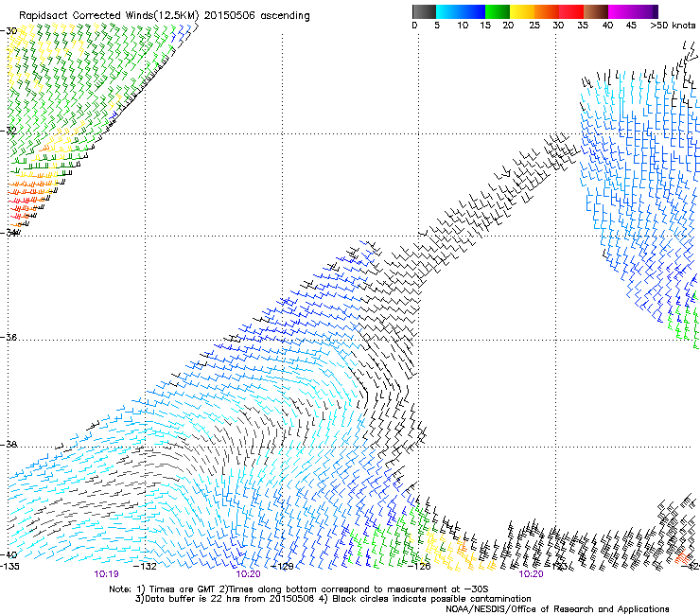Screen dimensions: 700x615
Task: Click the 'NOAA/NESDIS/Office of Research and Applications' credit
Action: click(557, 609)
